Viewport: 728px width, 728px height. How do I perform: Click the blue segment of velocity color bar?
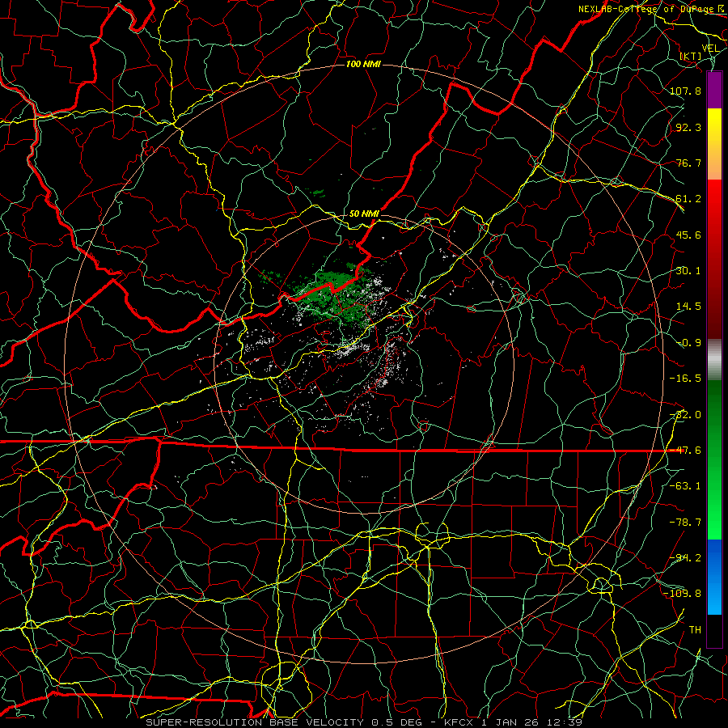click(714, 577)
